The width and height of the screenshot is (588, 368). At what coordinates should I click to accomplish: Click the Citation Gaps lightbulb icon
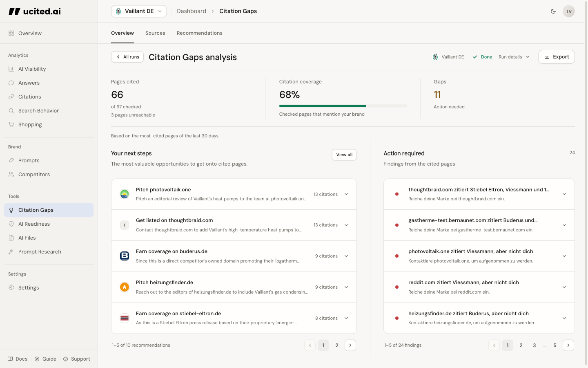11,210
